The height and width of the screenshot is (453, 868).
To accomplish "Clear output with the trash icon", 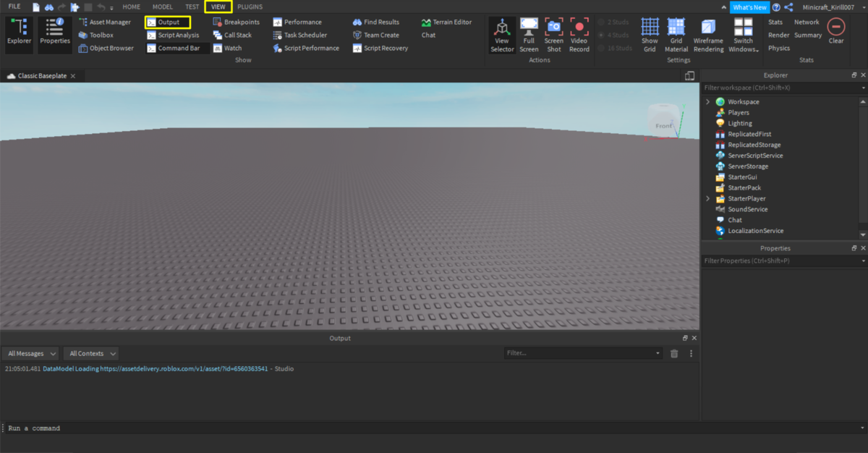I will coord(674,353).
